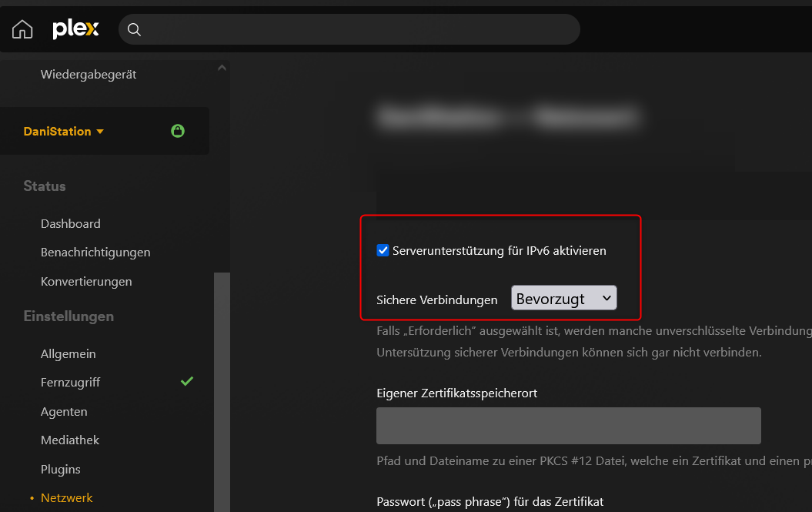Click the sidebar scroll-up arrow
The height and width of the screenshot is (512, 812).
(x=222, y=68)
